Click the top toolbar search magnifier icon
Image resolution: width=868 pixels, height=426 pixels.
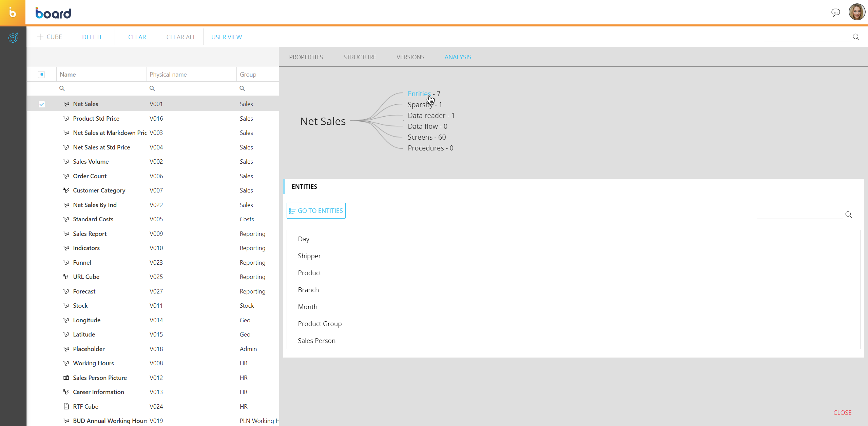pyautogui.click(x=856, y=37)
